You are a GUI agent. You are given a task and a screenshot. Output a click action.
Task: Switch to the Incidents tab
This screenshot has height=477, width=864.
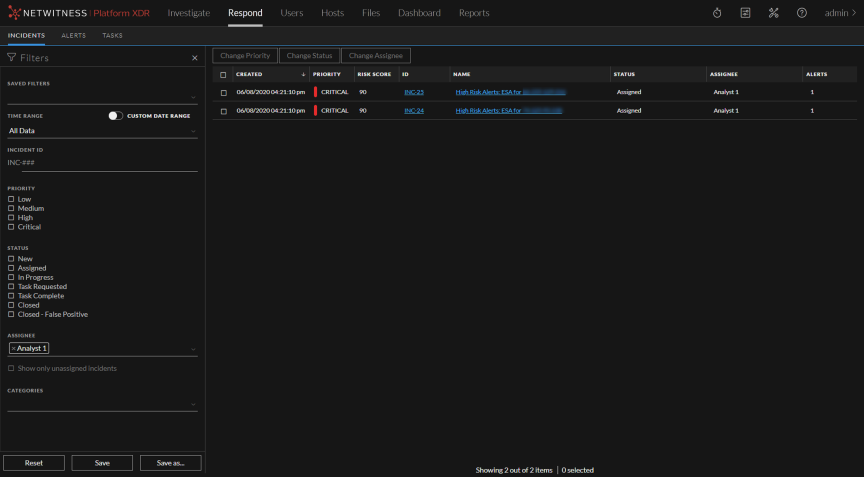(x=26, y=35)
